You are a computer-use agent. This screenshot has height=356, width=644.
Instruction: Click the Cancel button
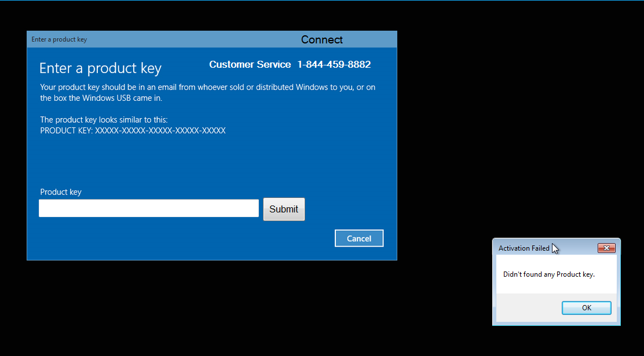tap(359, 238)
